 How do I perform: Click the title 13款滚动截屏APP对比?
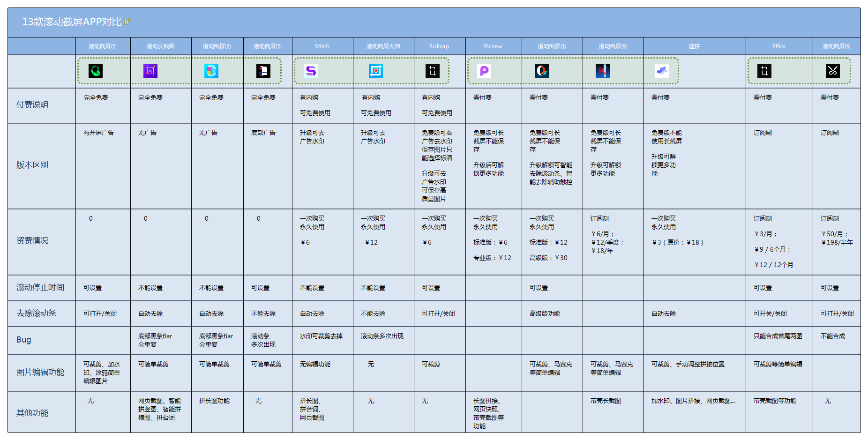72,22
